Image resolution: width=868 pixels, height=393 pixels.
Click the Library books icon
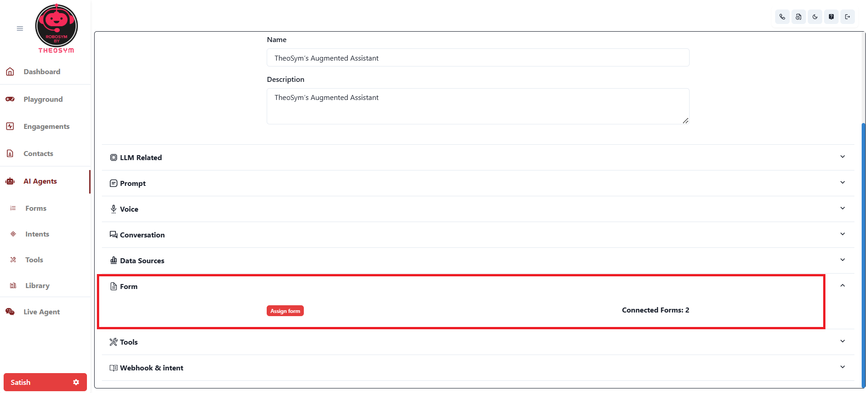point(13,285)
